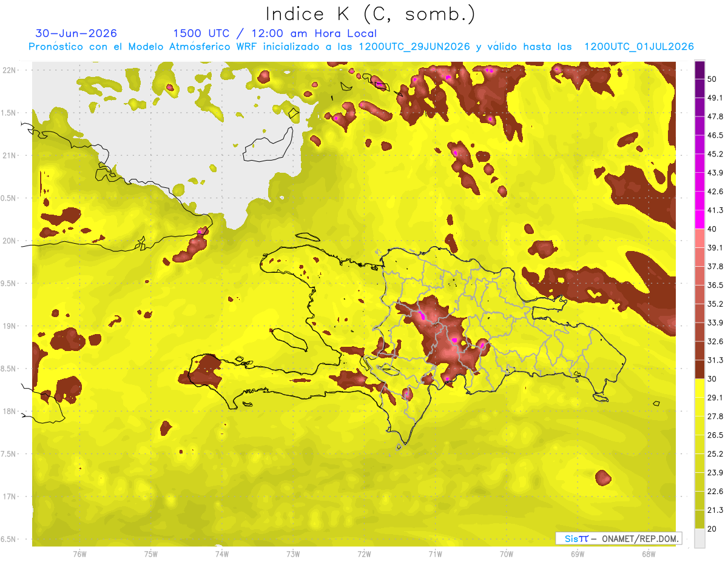The image size is (728, 562).
Task: Click the '19N' latitude label
Action: tap(10, 326)
